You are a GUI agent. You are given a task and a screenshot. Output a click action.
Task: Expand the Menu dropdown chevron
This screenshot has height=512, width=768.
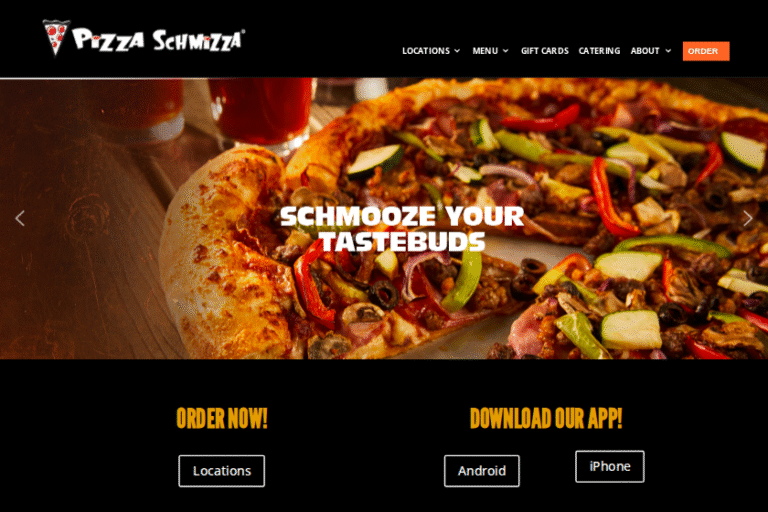505,51
